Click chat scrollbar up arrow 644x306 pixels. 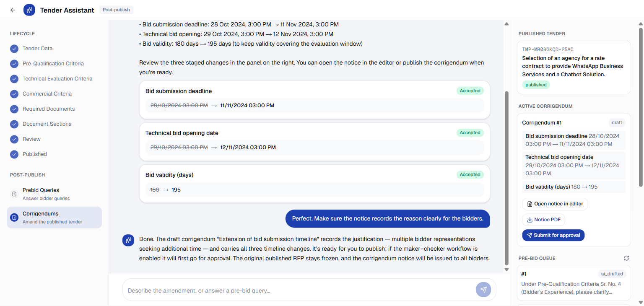[x=506, y=24]
